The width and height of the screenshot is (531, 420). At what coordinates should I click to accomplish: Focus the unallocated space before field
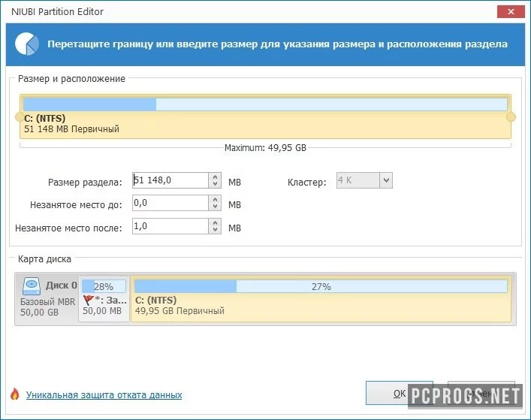click(170, 203)
